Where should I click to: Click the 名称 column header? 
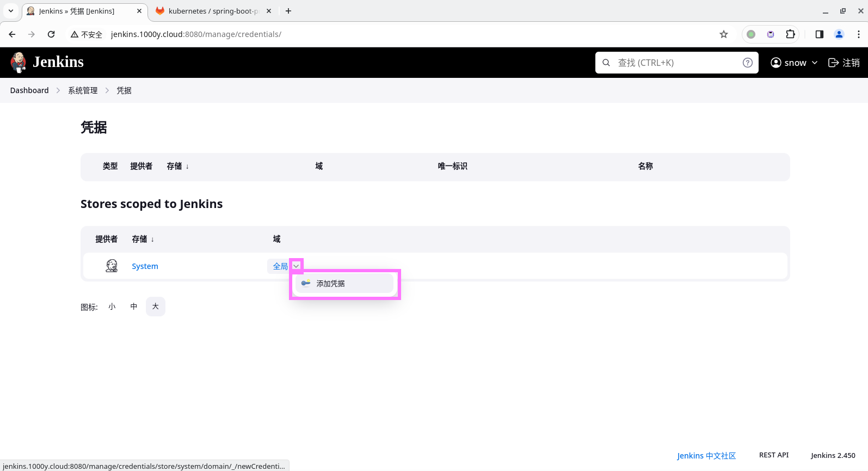645,166
